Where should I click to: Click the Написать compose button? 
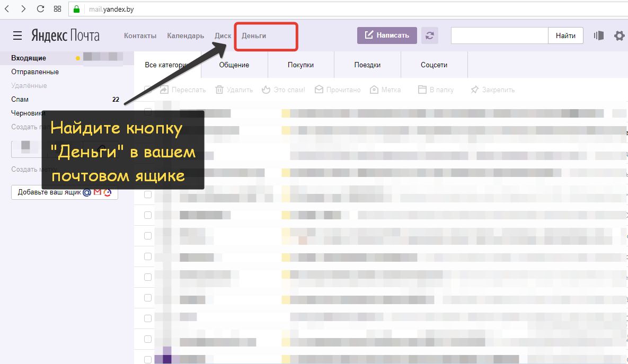(x=387, y=35)
